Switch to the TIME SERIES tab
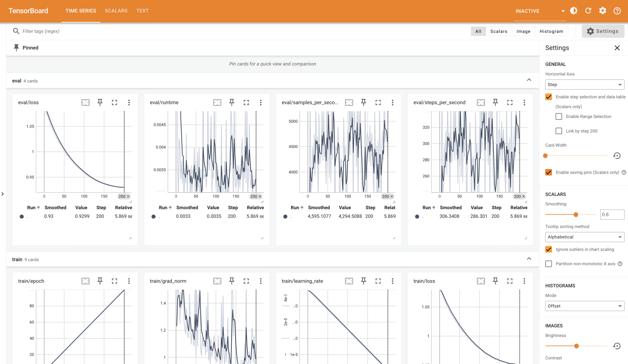 [81, 11]
